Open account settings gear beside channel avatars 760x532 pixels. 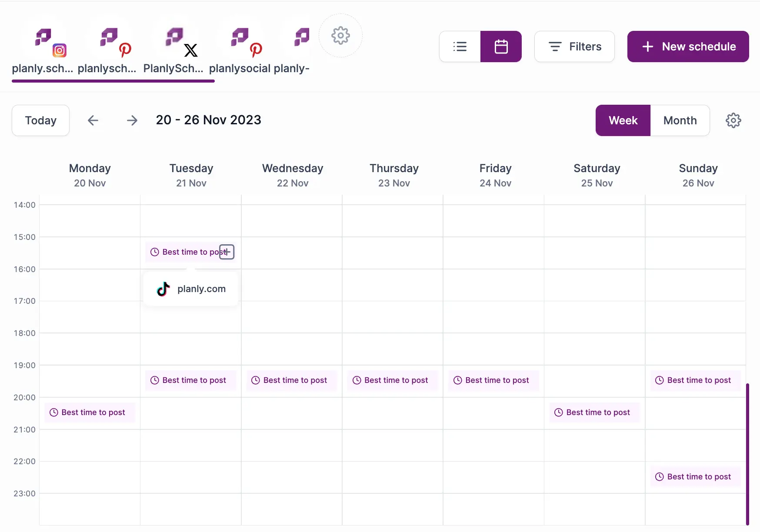pos(340,36)
